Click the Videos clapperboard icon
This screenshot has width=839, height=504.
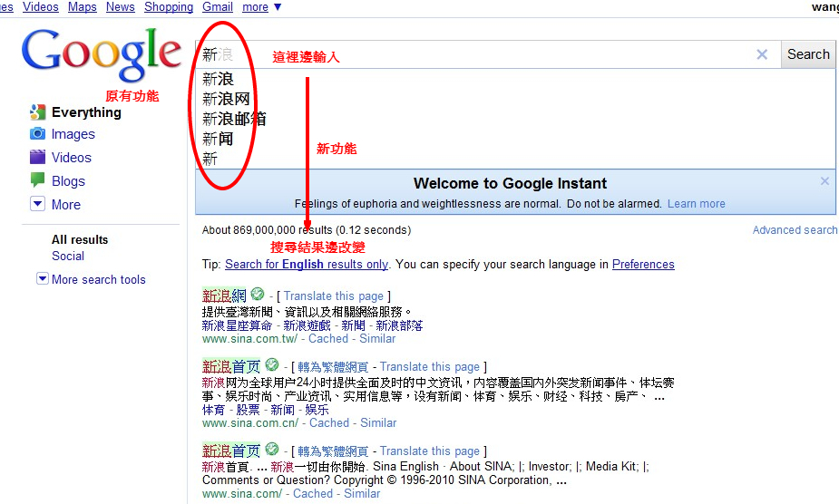pyautogui.click(x=37, y=157)
